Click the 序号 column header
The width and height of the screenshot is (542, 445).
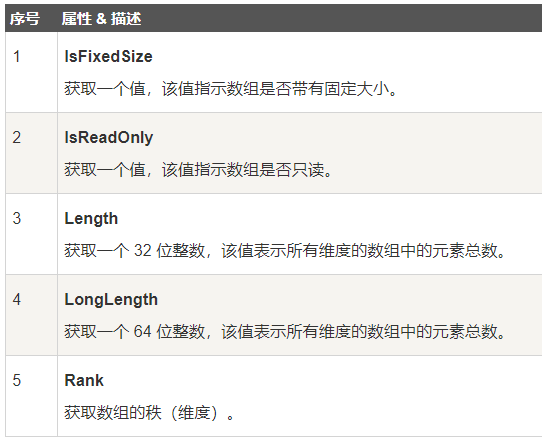(25, 19)
